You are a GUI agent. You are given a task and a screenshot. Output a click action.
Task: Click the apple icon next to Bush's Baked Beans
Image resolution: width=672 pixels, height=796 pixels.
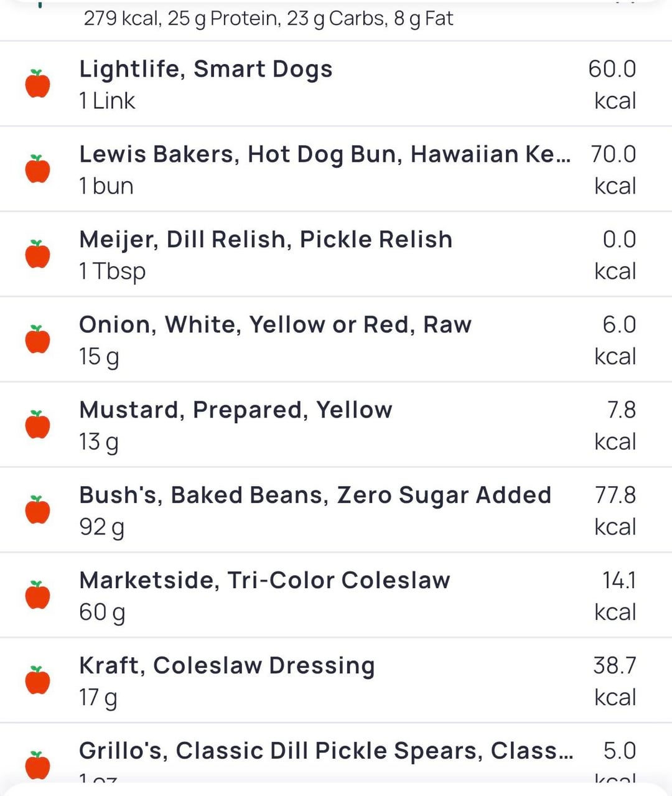[37, 510]
